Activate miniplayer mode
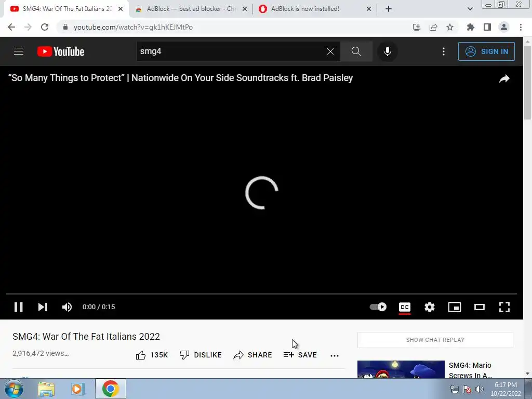The width and height of the screenshot is (532, 399). pos(454,307)
